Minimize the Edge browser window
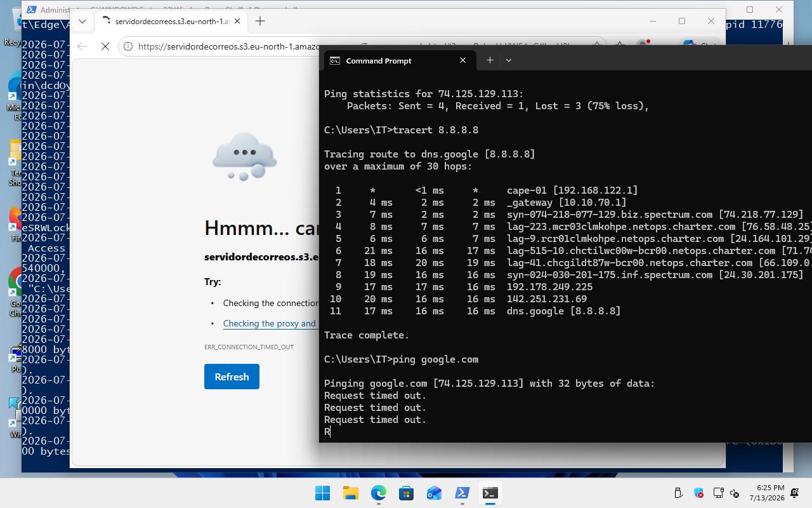 point(652,21)
